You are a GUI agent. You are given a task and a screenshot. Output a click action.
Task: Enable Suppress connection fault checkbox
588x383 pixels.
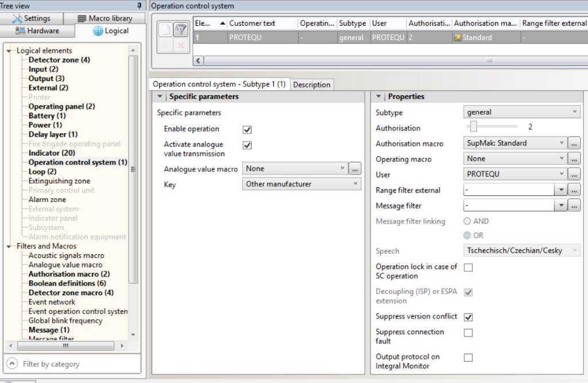pos(468,332)
